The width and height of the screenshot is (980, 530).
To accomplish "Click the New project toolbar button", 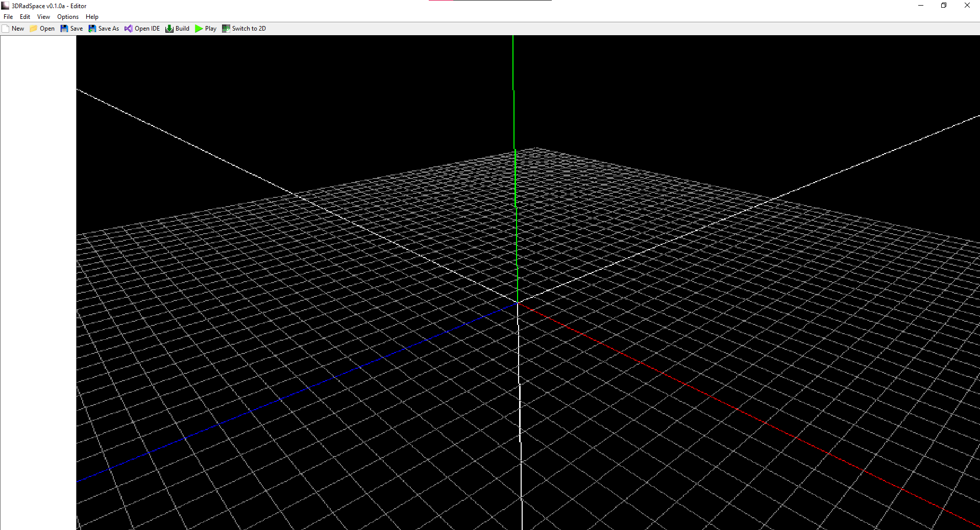I will click(13, 29).
